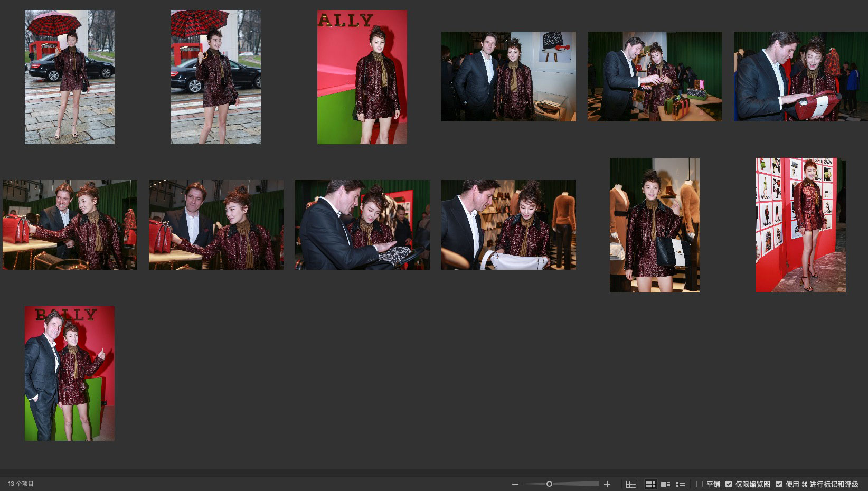Select photo of man holding red-white bag
The image size is (868, 491).
click(800, 77)
